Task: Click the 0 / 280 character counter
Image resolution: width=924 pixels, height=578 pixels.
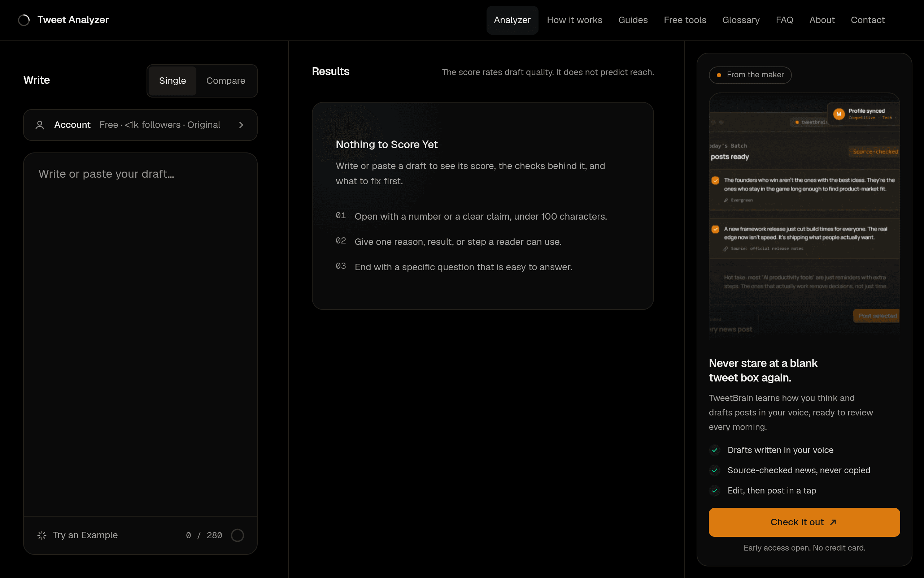Action: click(204, 535)
